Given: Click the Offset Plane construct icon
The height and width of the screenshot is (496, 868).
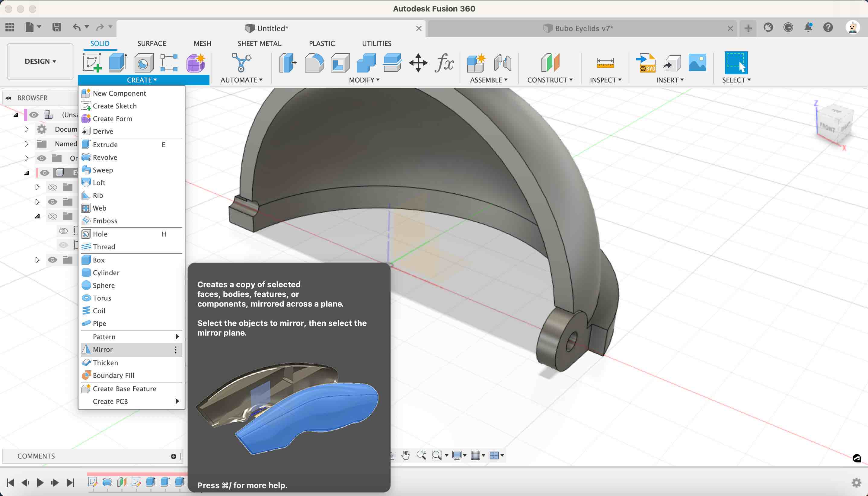Looking at the screenshot, I should click(550, 63).
